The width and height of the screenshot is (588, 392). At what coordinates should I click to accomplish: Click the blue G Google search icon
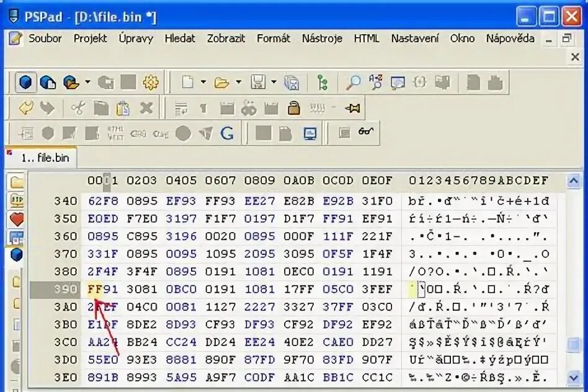pyautogui.click(x=227, y=133)
